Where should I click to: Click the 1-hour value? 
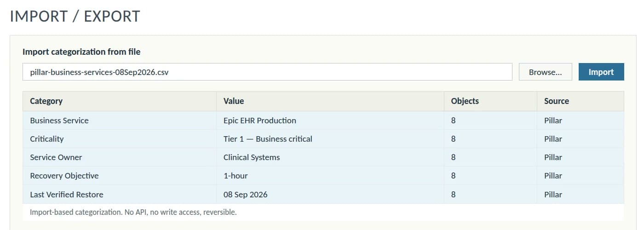click(236, 176)
